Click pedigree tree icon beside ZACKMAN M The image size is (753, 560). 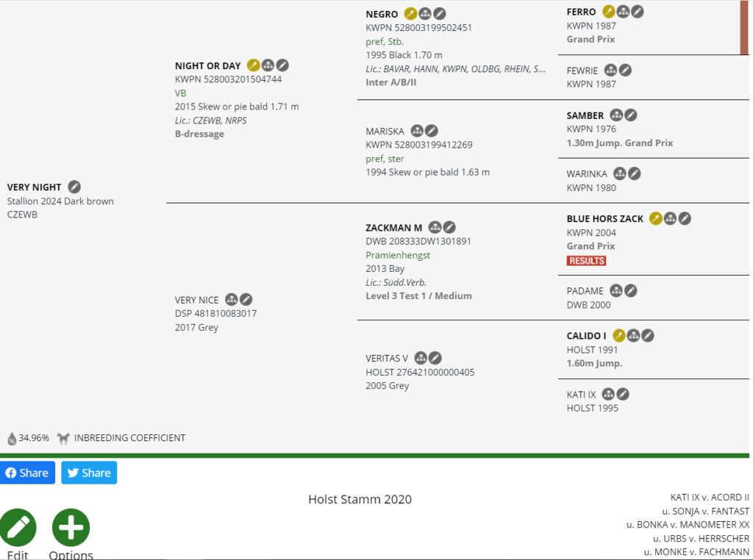tap(435, 228)
